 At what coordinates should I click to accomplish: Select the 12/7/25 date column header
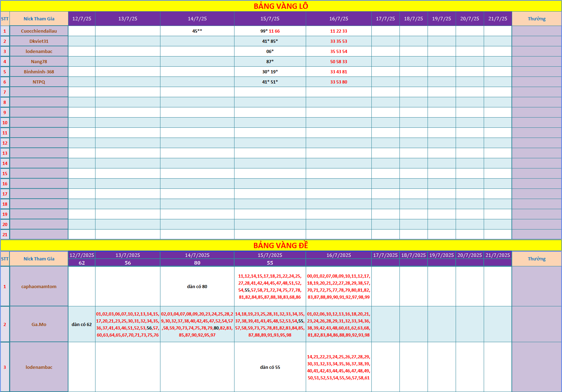(82, 19)
